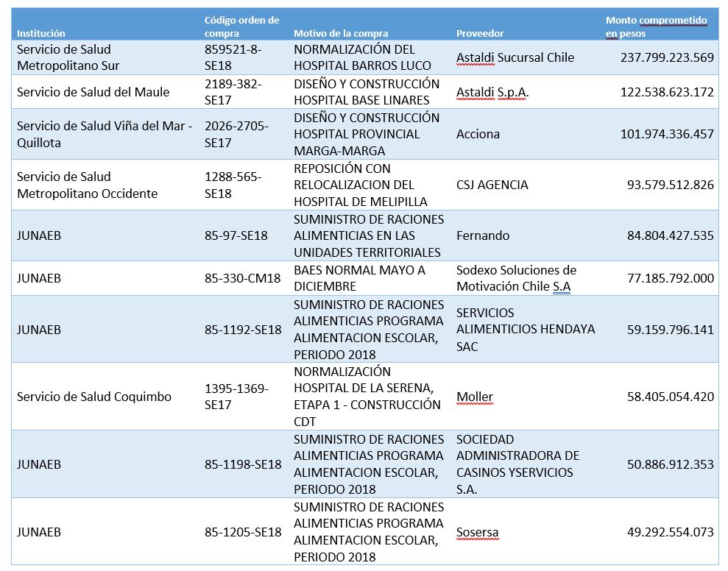Click NORMALIZACIÓN DEL HOSPITAL BARROS LUCO cell
Image resolution: width=728 pixels, height=571 pixels.
tap(362, 57)
